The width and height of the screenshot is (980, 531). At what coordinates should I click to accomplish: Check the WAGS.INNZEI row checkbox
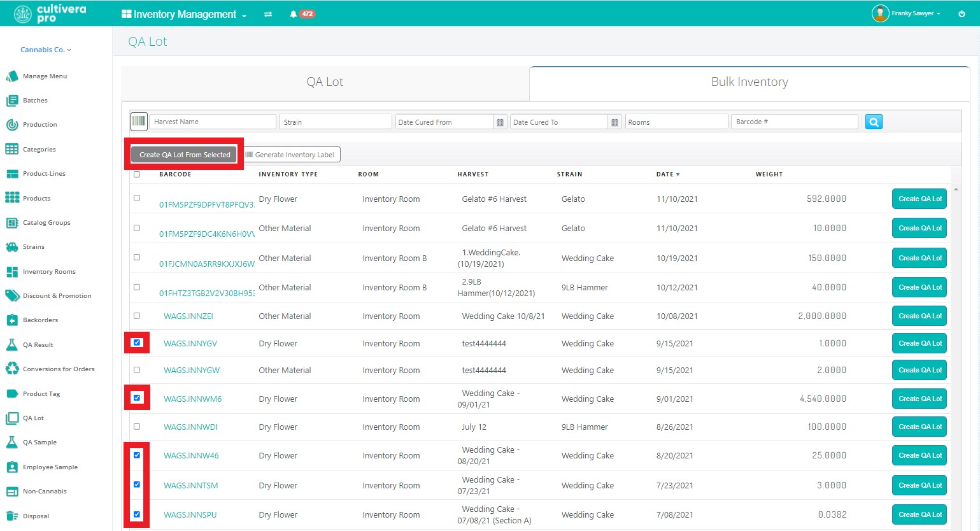tap(137, 315)
